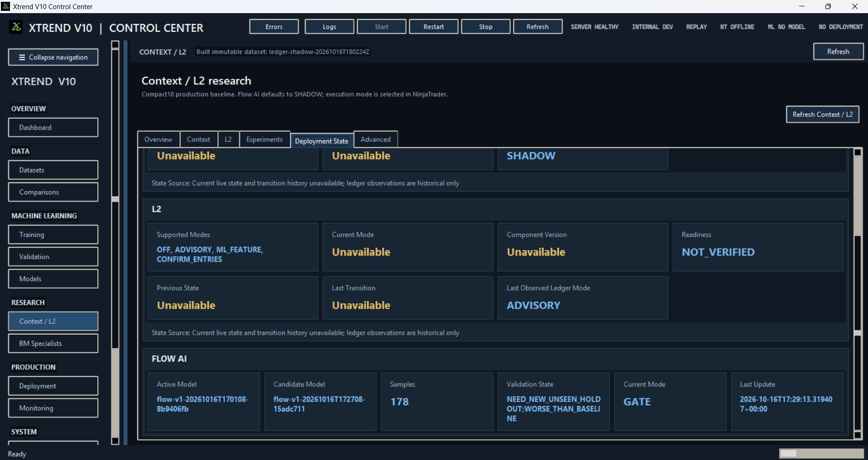Open the Logs view
The image size is (868, 460).
[329, 27]
